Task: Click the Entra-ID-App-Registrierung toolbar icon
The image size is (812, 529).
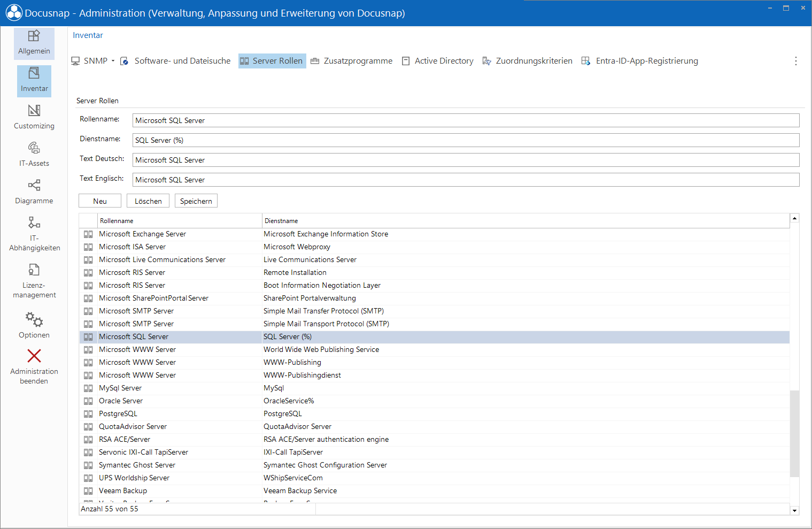Action: coord(586,61)
